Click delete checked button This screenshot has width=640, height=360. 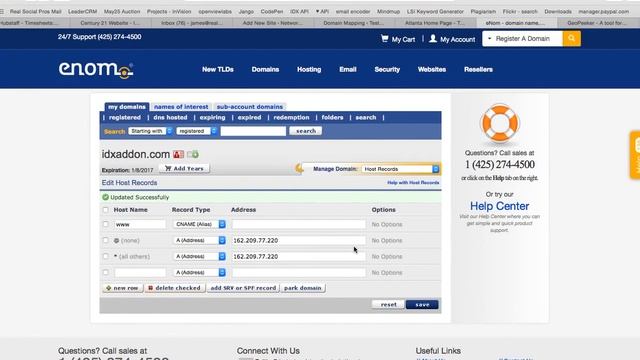pyautogui.click(x=174, y=288)
